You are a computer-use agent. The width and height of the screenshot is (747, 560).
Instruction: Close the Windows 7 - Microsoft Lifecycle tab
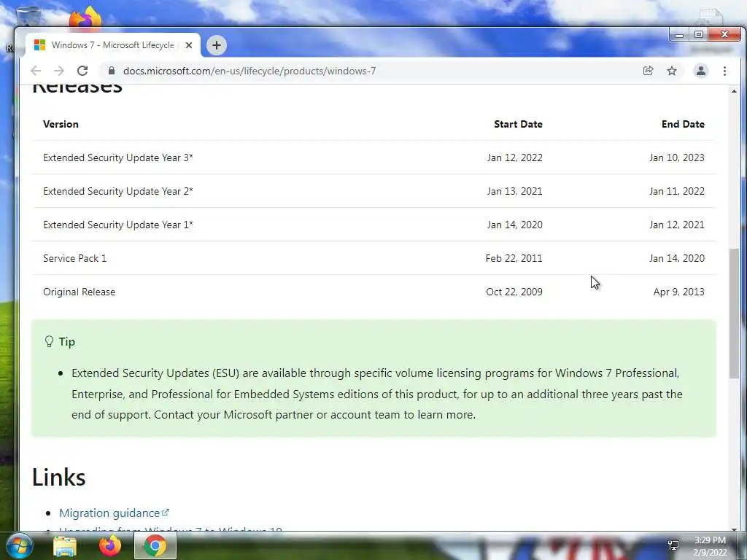click(x=189, y=45)
